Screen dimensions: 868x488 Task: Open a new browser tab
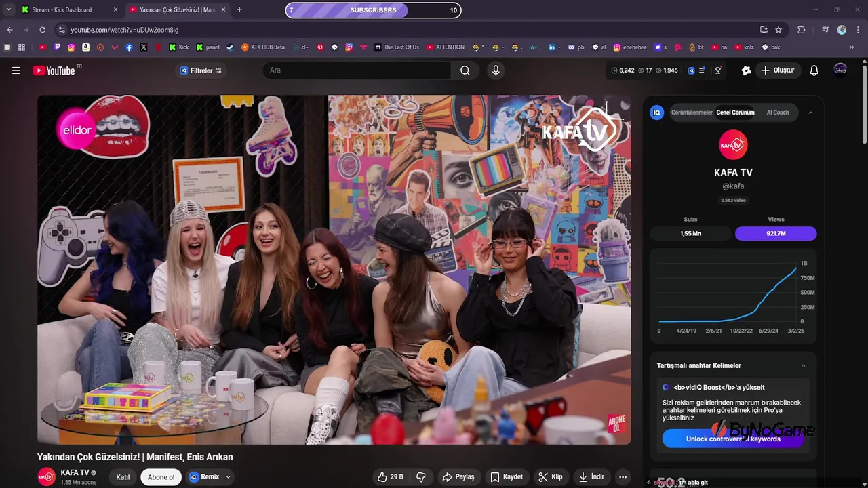click(x=239, y=9)
